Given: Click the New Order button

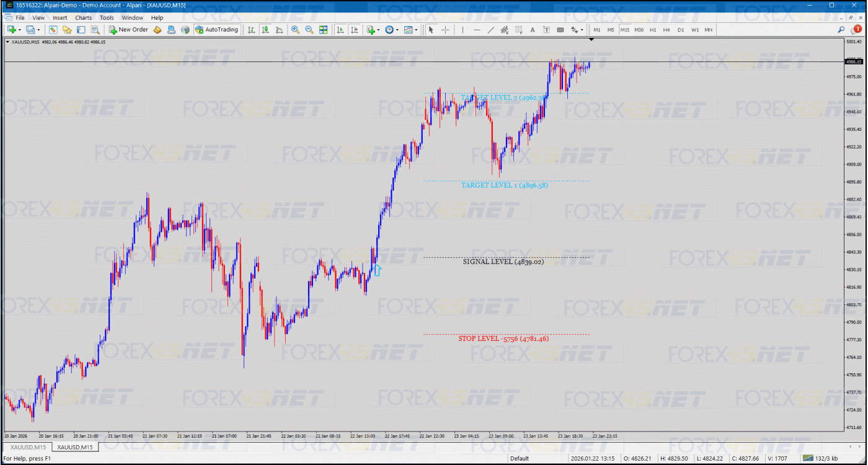Looking at the screenshot, I should [x=128, y=30].
